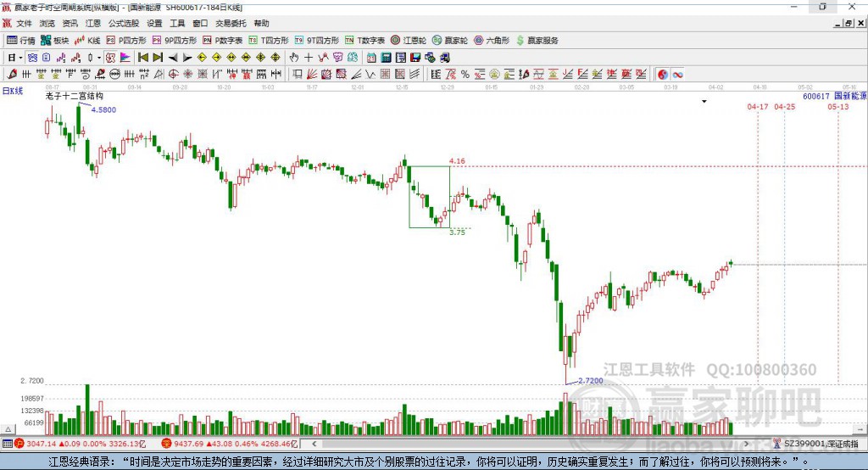Open the P四方形 tool
This screenshot has width=868, height=470.
pos(126,41)
